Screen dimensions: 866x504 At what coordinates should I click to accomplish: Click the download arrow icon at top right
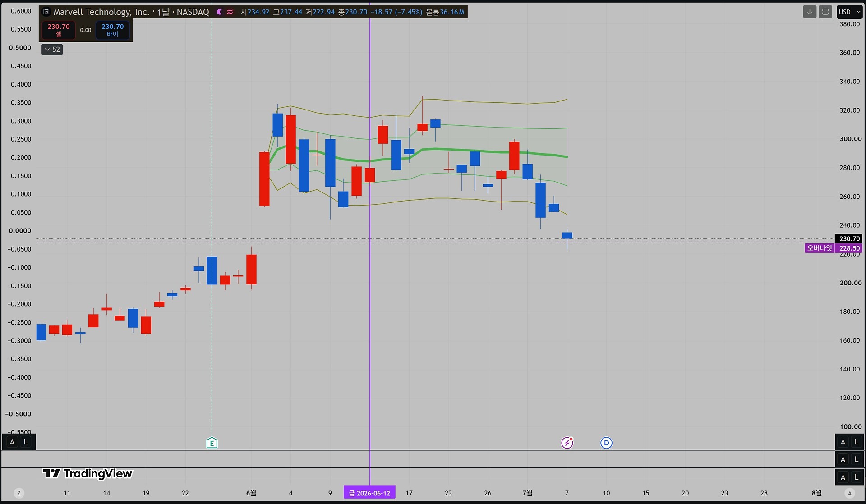tap(810, 12)
